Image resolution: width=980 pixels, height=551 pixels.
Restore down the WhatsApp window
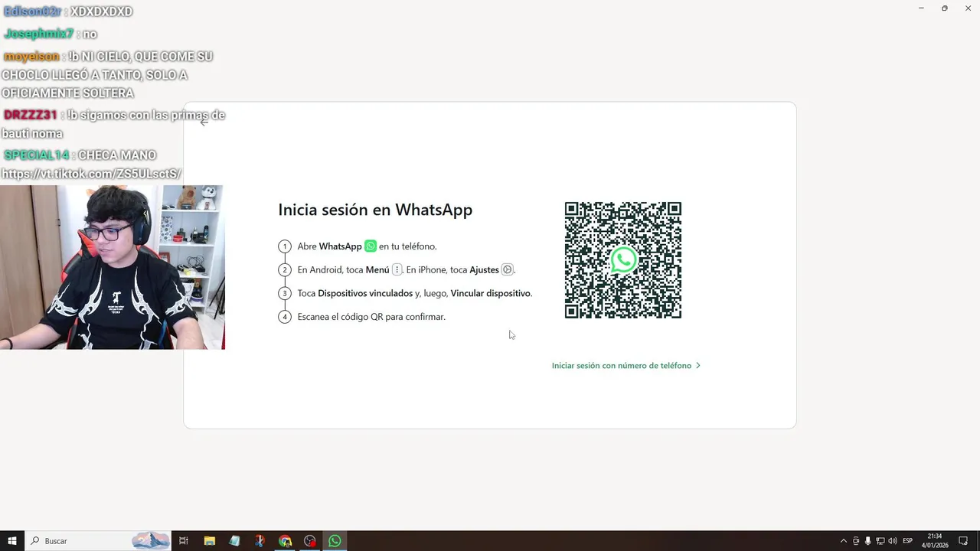point(944,8)
